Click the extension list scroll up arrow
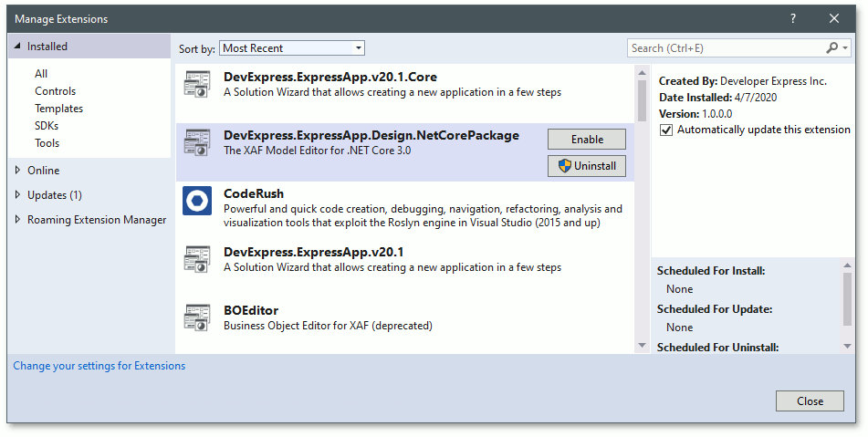This screenshot has height=437, width=868. (643, 72)
